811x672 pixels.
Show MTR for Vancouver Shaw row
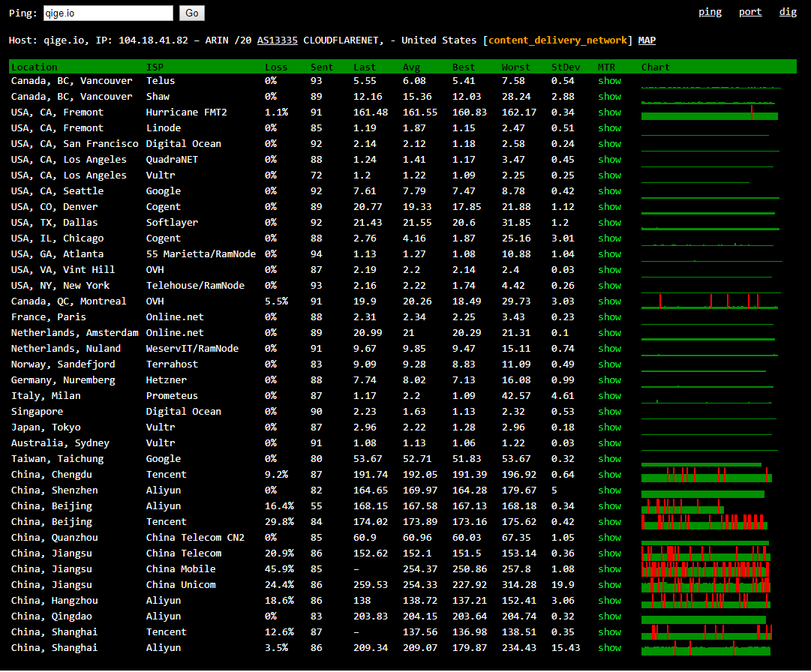pos(609,97)
